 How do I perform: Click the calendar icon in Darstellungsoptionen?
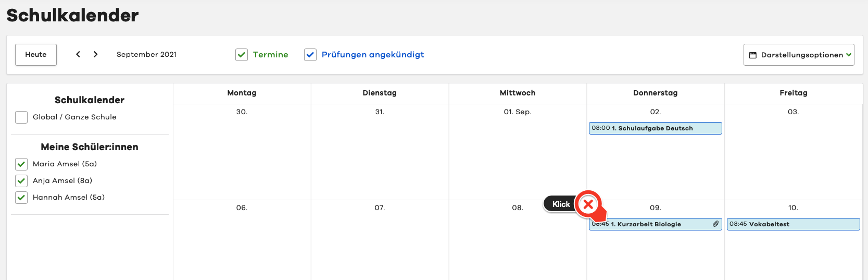point(752,55)
